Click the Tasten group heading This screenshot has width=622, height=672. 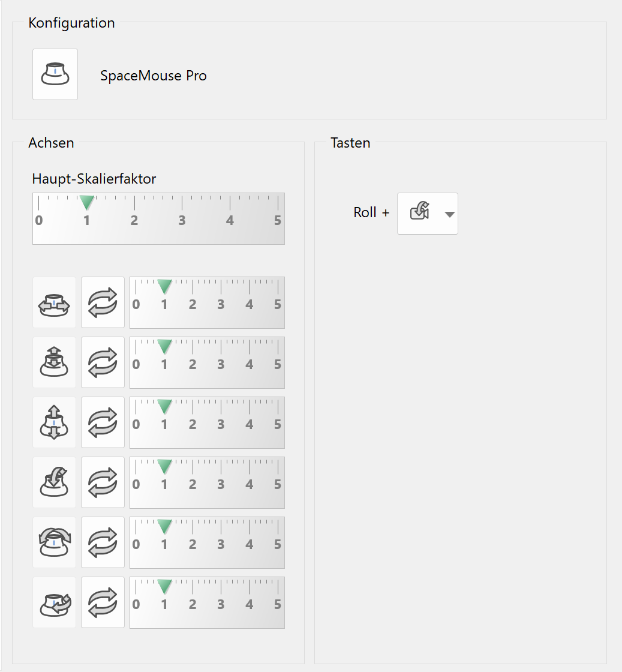[350, 143]
